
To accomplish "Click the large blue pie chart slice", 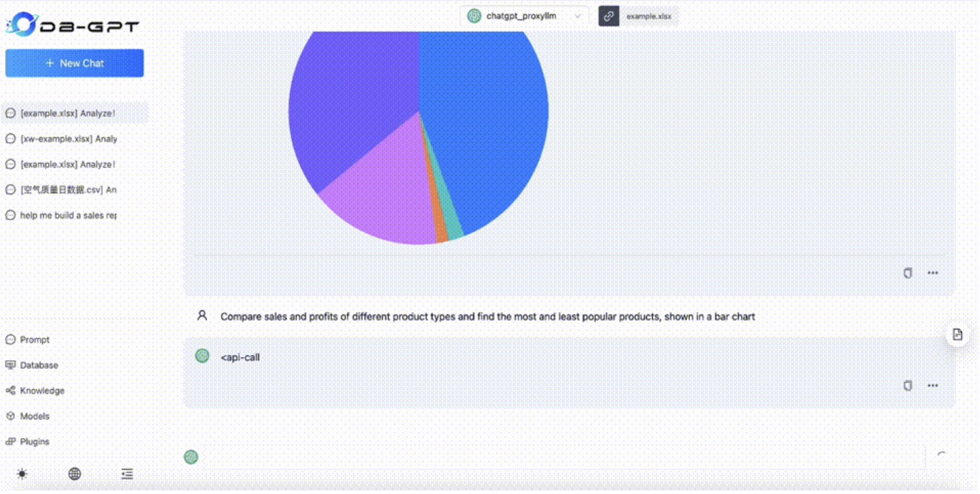I will (491, 118).
